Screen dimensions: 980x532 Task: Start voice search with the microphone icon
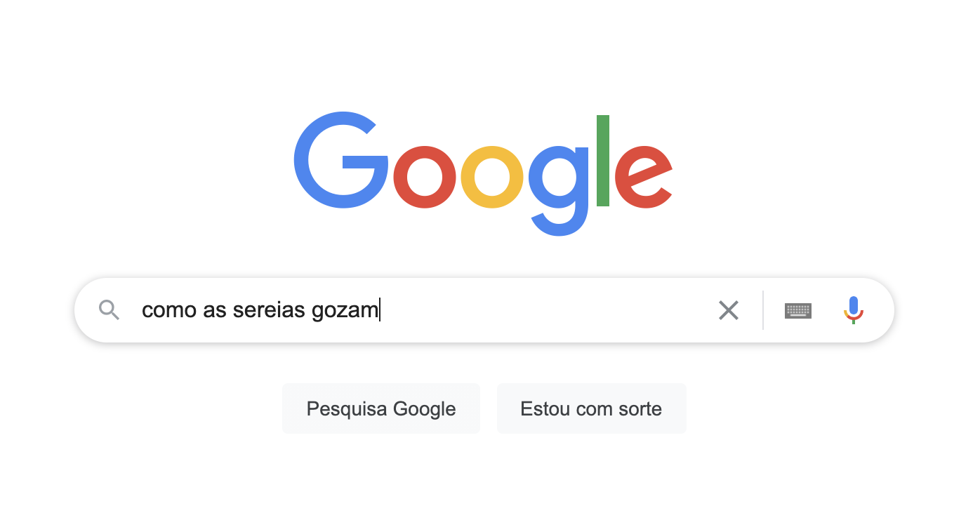[x=853, y=310]
